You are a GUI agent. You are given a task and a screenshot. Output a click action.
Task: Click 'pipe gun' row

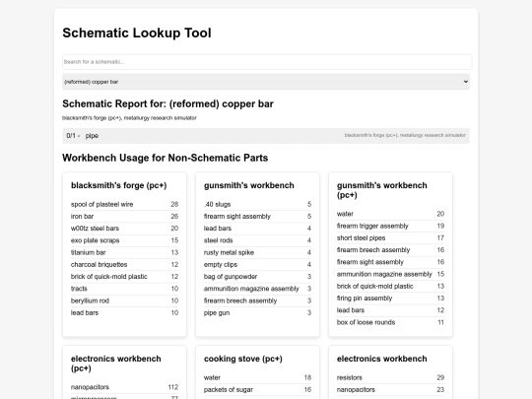tap(257, 313)
